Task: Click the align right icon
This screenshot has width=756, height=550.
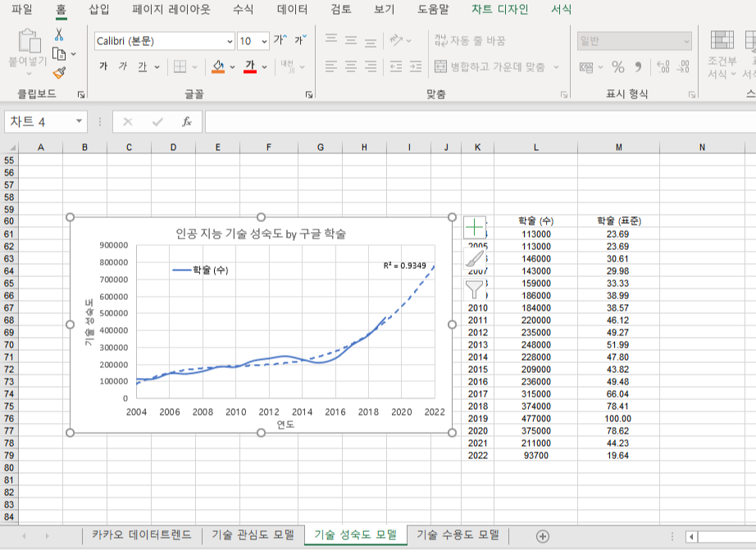Action: [371, 66]
